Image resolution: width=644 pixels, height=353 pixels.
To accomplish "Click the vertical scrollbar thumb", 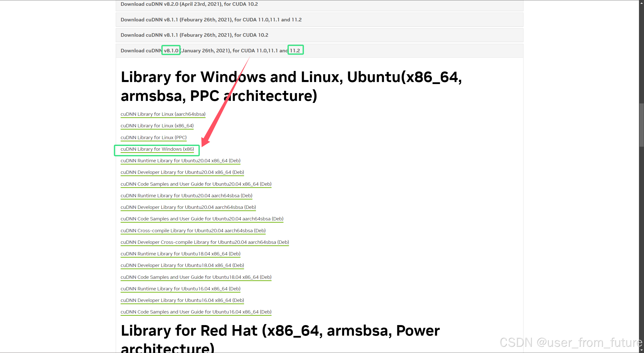I will (641, 125).
